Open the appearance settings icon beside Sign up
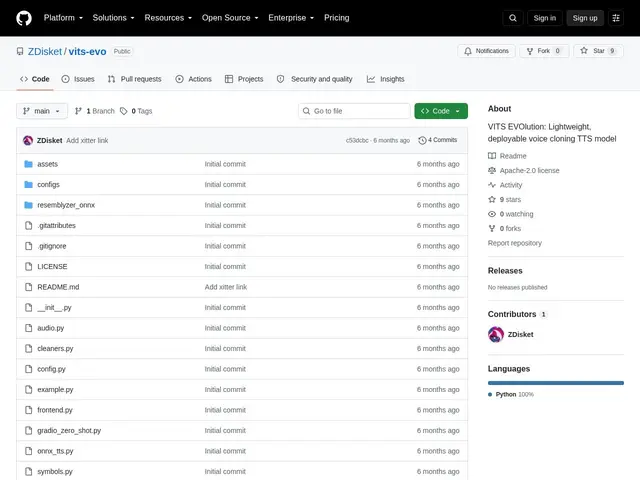The width and height of the screenshot is (640, 480). click(616, 18)
